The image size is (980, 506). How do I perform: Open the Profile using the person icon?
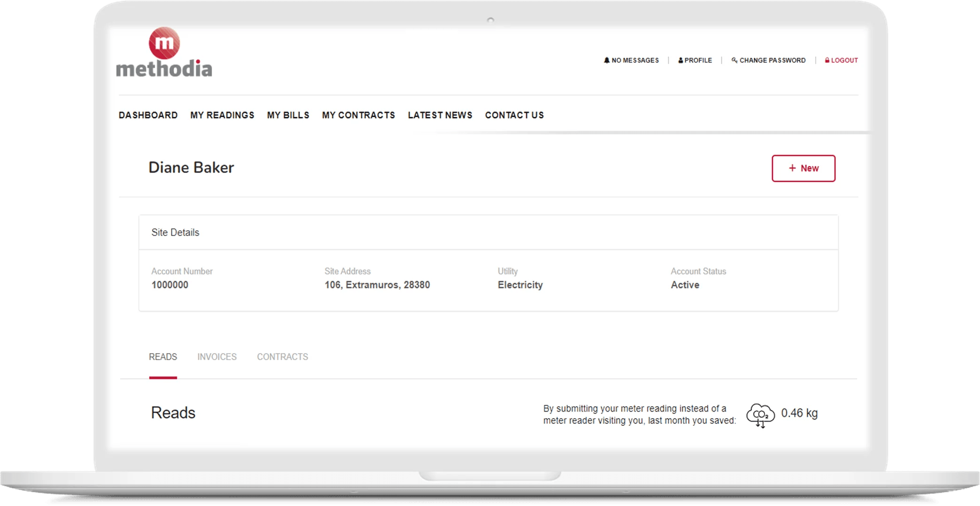click(680, 60)
